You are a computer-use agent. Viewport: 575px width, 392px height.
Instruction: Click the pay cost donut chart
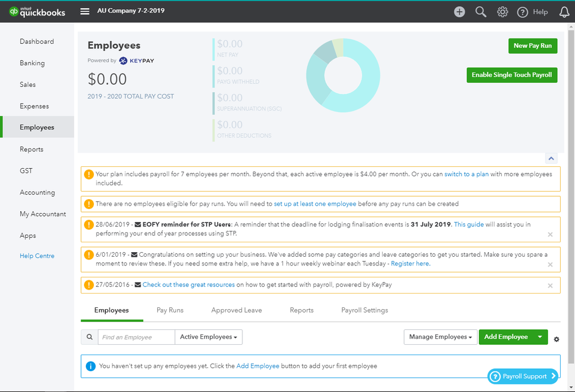tap(343, 75)
